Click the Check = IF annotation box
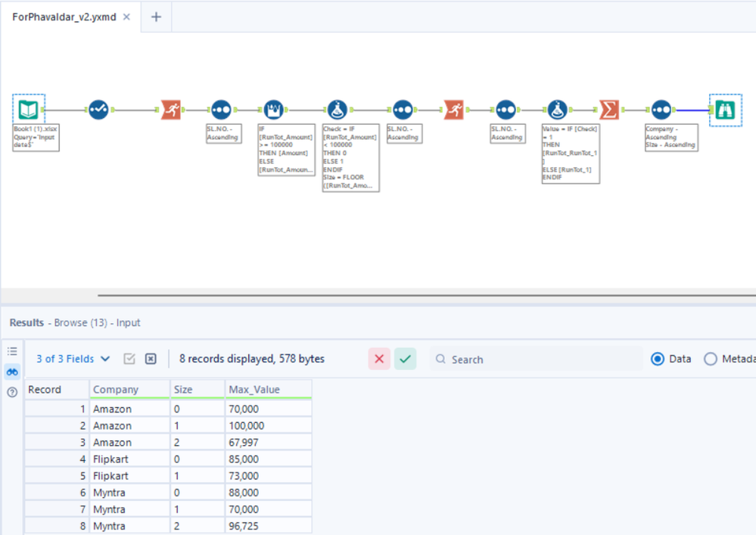Screen dimensions: 756x535 click(350, 157)
